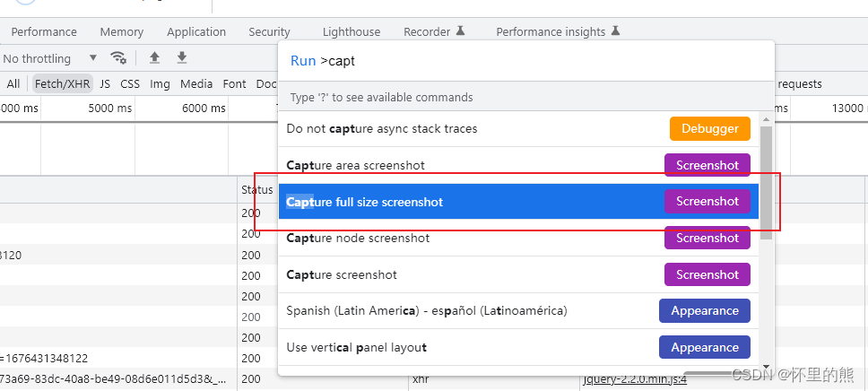The width and height of the screenshot is (868, 391).
Task: Toggle the Img filter
Action: click(160, 83)
